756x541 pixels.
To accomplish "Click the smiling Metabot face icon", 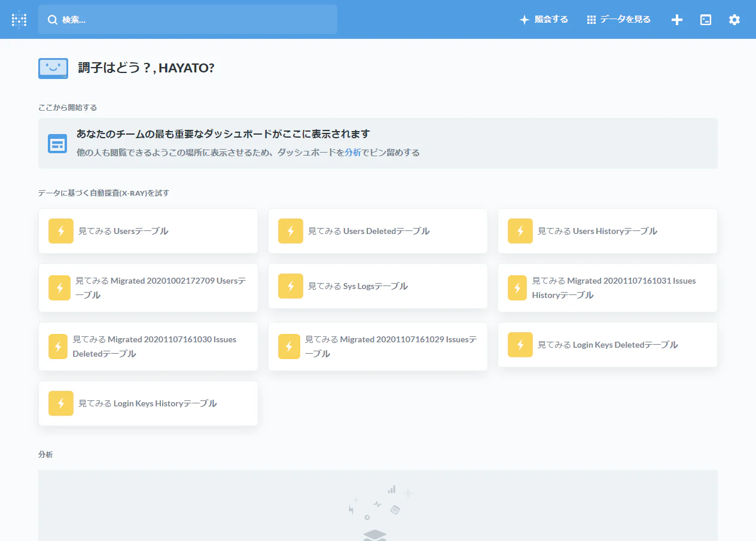I will point(53,68).
